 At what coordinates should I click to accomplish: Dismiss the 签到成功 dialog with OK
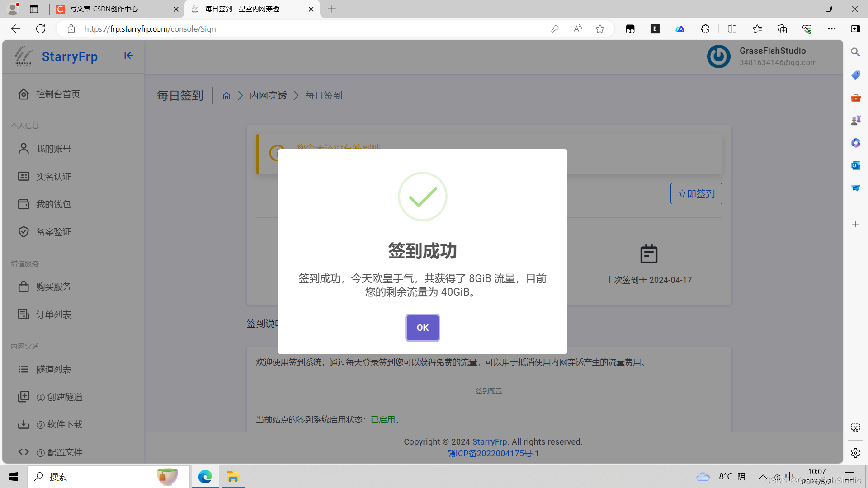[x=422, y=328]
